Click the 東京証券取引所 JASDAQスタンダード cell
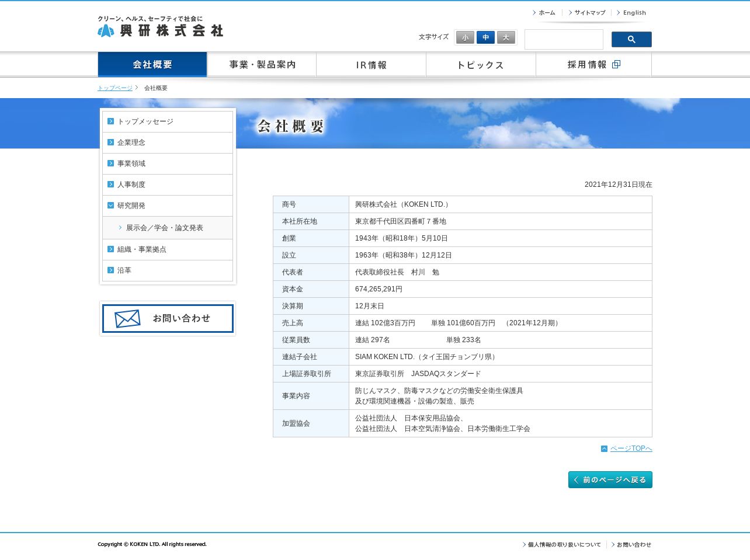 pos(501,374)
